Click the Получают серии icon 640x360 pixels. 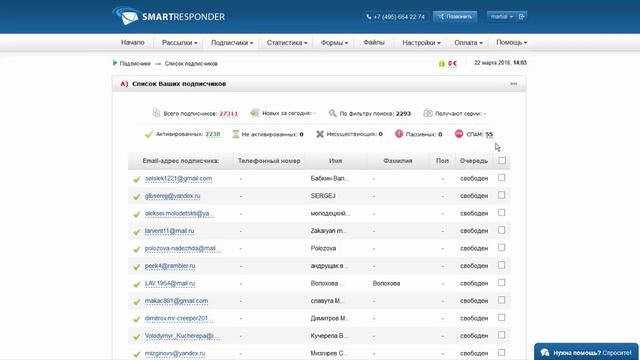[428, 113]
